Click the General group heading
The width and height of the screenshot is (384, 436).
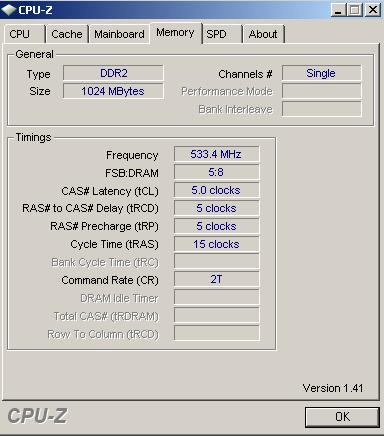pyautogui.click(x=34, y=54)
